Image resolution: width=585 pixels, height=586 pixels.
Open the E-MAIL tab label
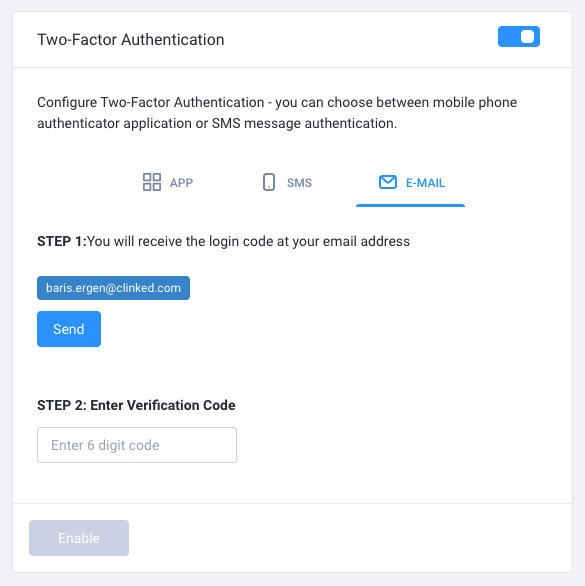[x=425, y=183]
